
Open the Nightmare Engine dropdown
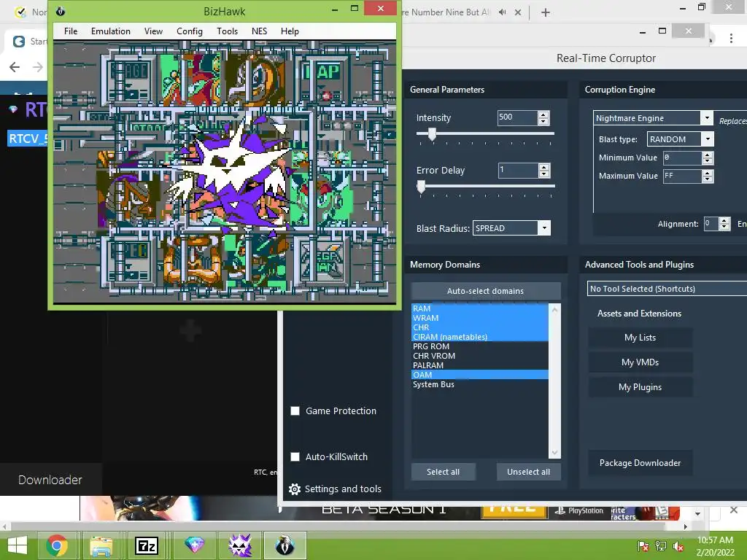click(653, 118)
